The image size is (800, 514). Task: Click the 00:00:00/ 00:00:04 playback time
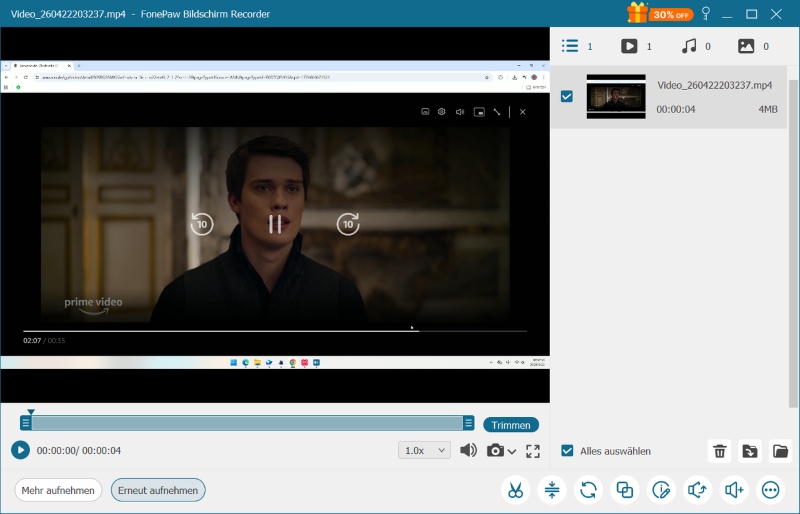coord(79,451)
